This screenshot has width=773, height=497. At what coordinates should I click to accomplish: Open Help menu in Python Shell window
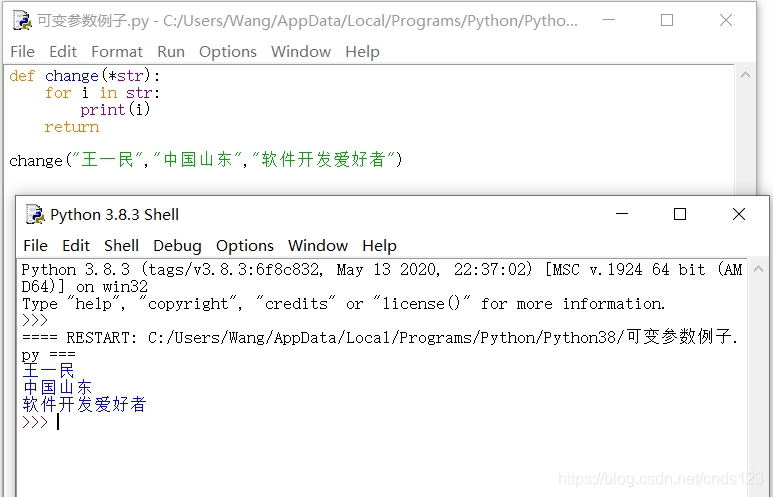[x=379, y=246]
